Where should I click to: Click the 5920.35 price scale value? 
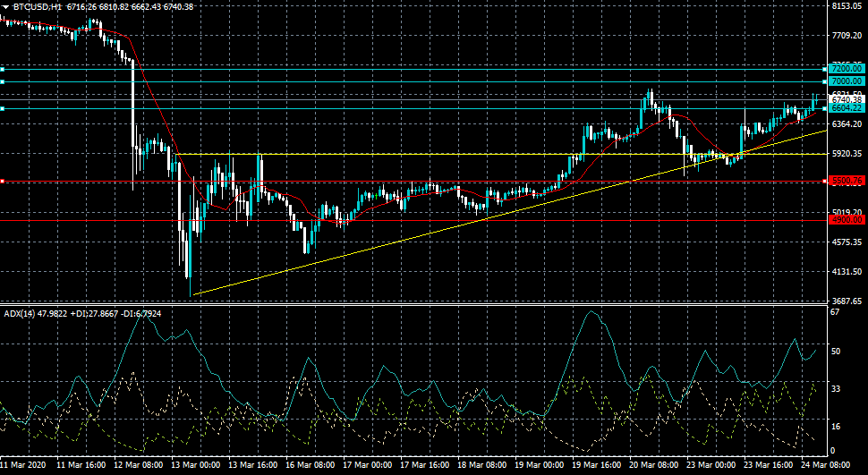(847, 153)
